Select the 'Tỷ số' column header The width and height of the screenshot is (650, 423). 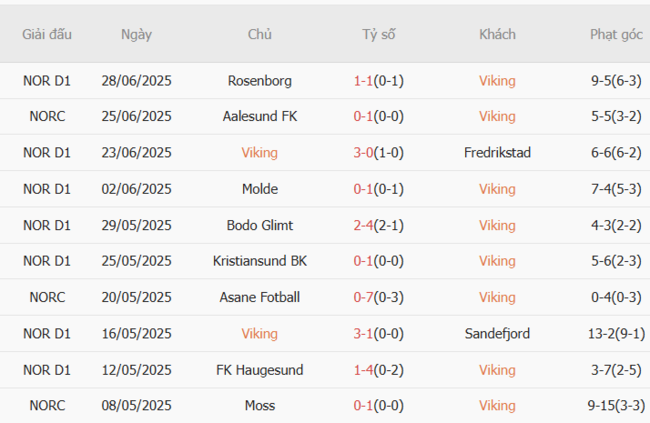click(x=379, y=34)
